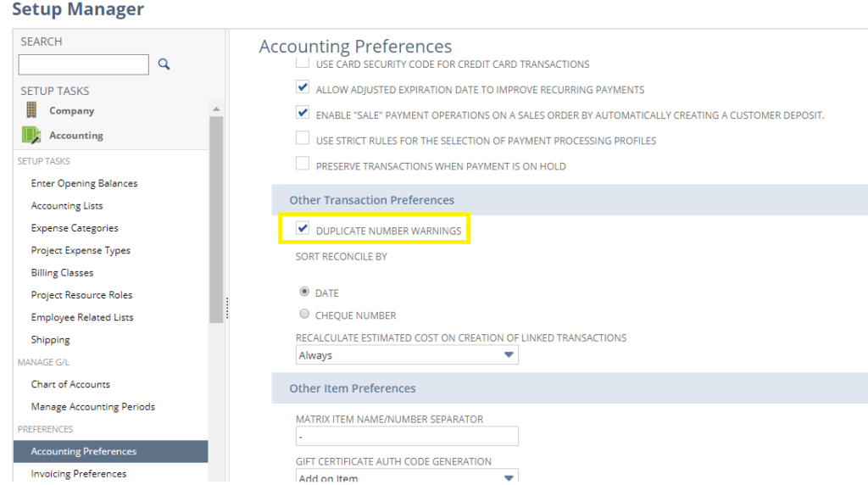Click Manage Accounting Periods link
This screenshot has height=485, width=868.
tap(93, 407)
